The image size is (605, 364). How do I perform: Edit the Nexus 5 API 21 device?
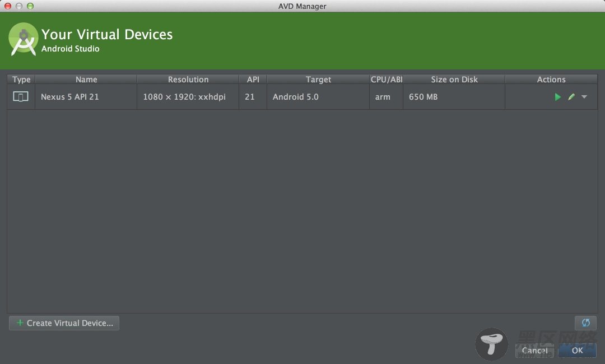(x=571, y=97)
